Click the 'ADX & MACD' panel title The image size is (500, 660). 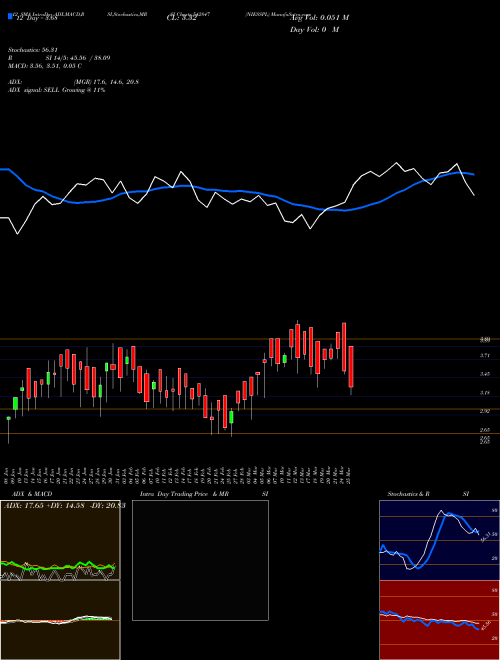pos(32,494)
